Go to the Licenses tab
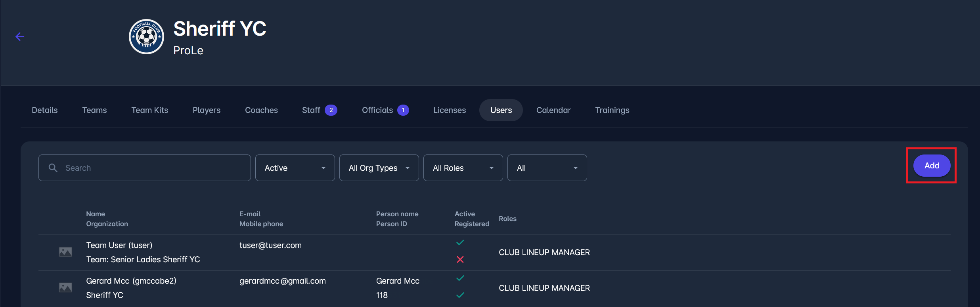Screen dimensions: 980x307 pyautogui.click(x=449, y=110)
